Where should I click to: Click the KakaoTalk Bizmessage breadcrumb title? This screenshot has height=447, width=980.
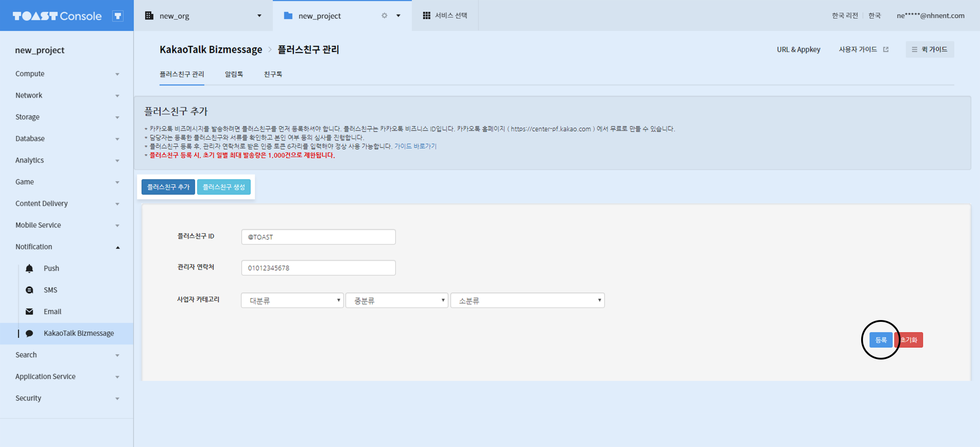coord(211,49)
